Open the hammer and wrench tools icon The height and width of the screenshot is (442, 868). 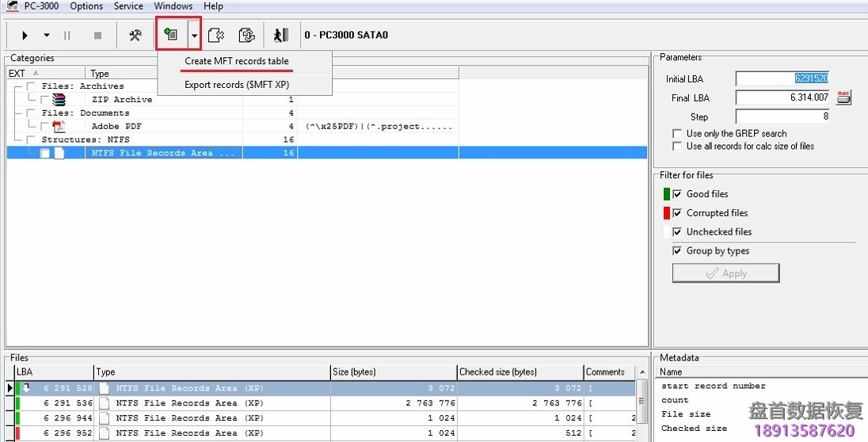(x=135, y=36)
